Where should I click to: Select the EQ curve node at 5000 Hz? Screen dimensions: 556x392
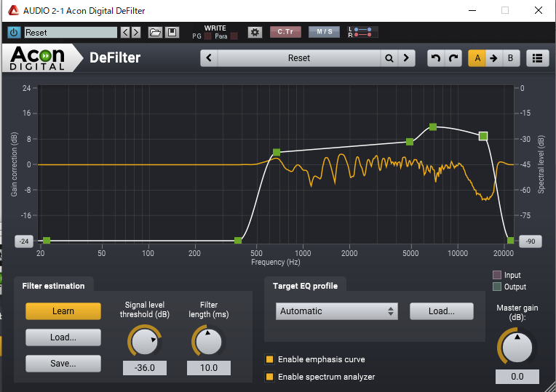click(x=410, y=142)
